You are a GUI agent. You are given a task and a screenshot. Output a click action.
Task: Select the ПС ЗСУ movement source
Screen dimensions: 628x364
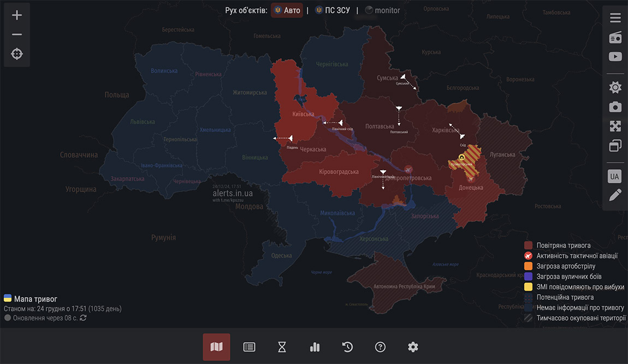click(x=332, y=10)
